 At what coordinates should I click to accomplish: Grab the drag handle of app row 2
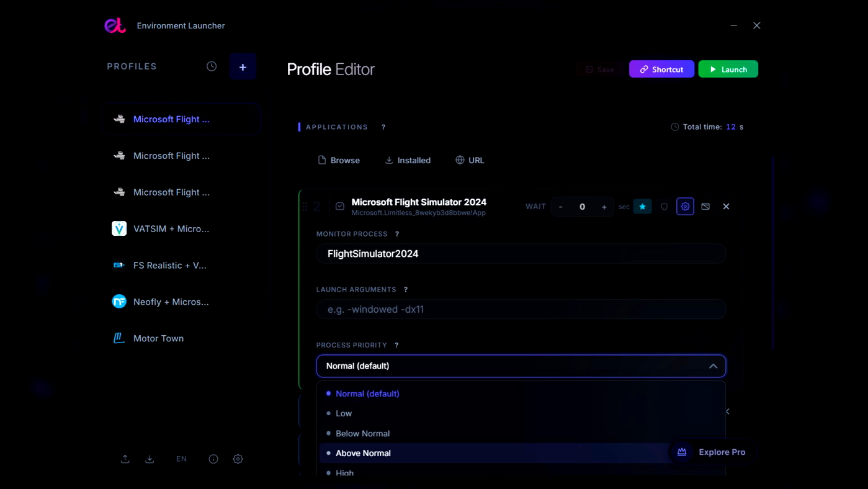coord(305,207)
